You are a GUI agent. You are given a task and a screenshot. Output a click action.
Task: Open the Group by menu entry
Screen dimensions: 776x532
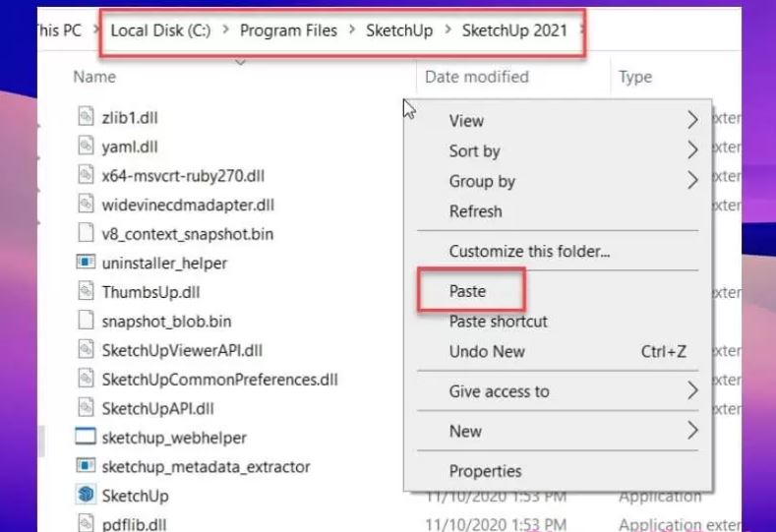tap(482, 181)
